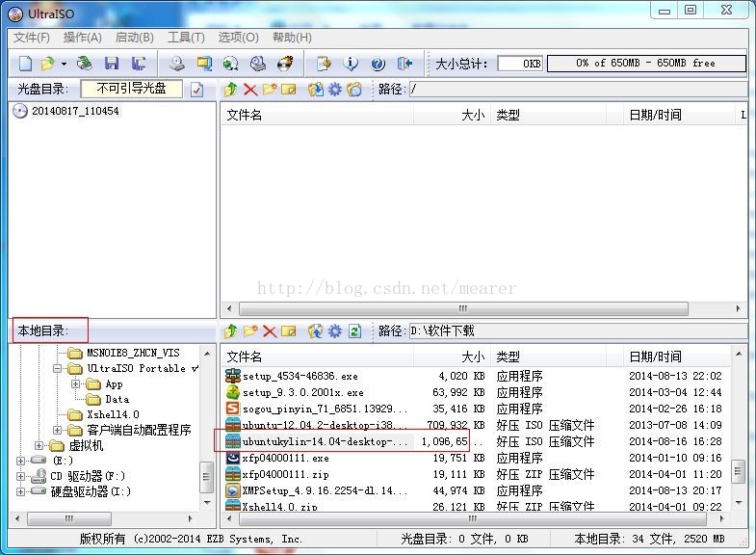Expand the 硬盘驱动器(I:) node
Viewport: 756px width, 555px height.
(x=21, y=491)
